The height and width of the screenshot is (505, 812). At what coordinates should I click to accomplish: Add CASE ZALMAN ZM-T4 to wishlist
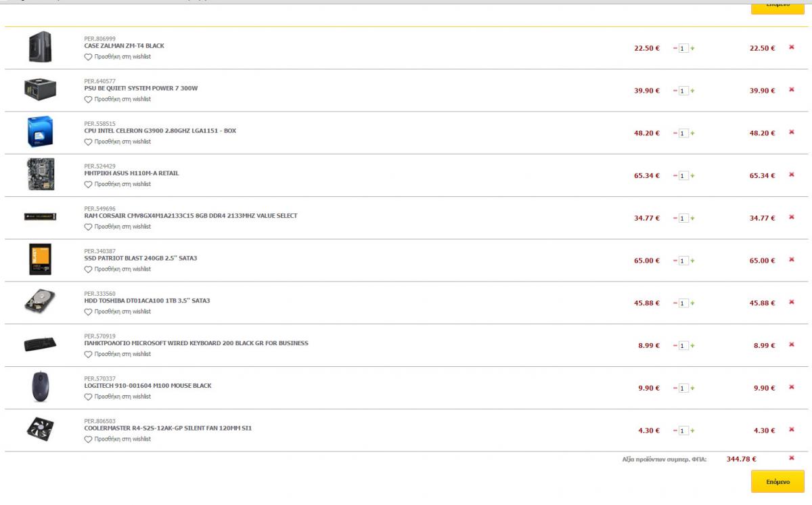tap(118, 57)
